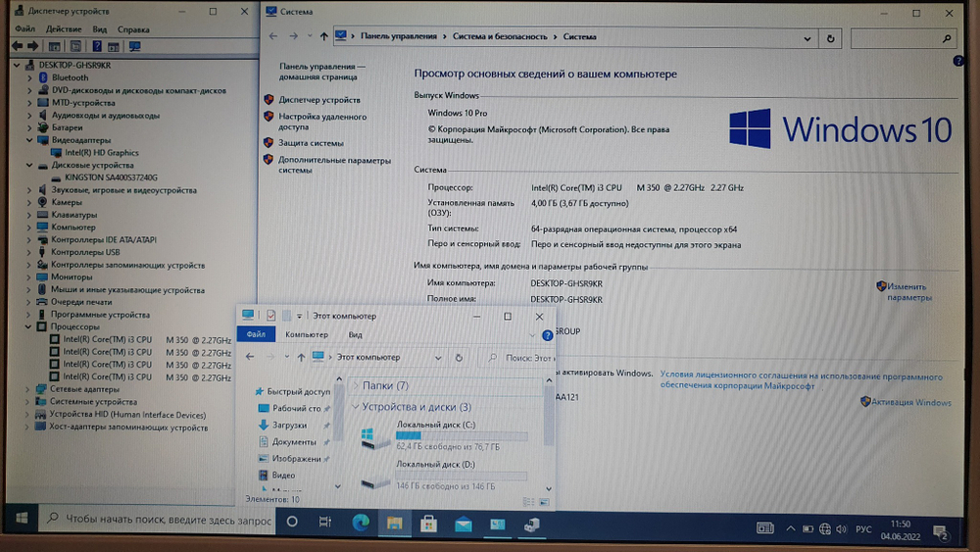Select Быстрый доступ in Explorer sidebar
The width and height of the screenshot is (980, 552).
(292, 391)
